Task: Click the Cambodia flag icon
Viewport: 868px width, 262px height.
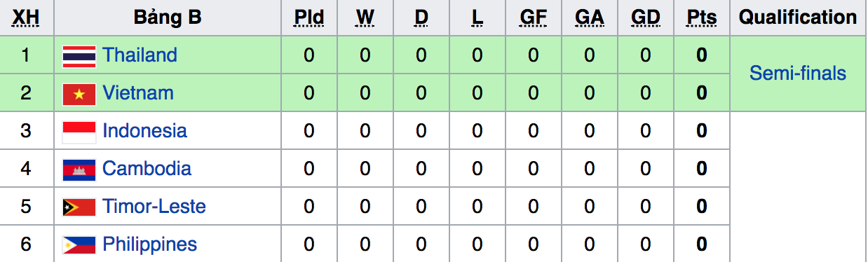Action: 79,170
